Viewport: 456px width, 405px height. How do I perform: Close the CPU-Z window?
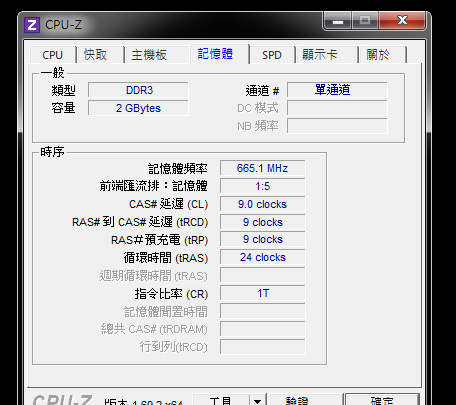[402, 21]
